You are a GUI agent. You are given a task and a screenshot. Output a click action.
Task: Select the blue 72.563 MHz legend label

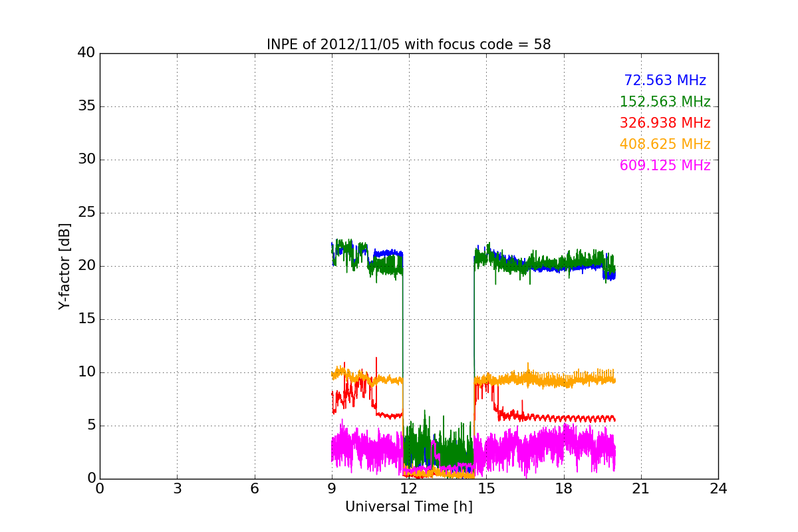[665, 80]
